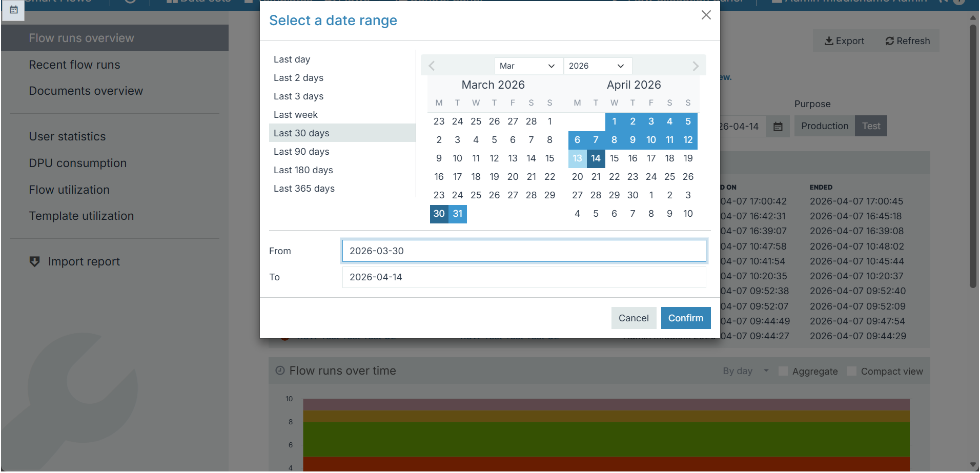Click the To date input field

click(x=524, y=277)
